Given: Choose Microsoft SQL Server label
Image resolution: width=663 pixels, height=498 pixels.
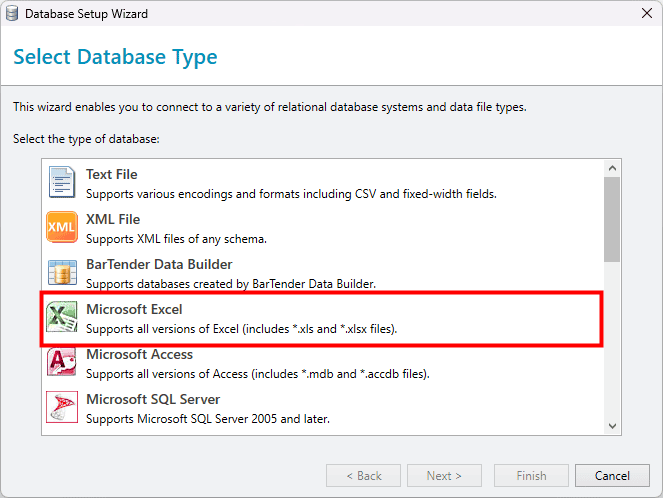Looking at the screenshot, I should coord(153,399).
